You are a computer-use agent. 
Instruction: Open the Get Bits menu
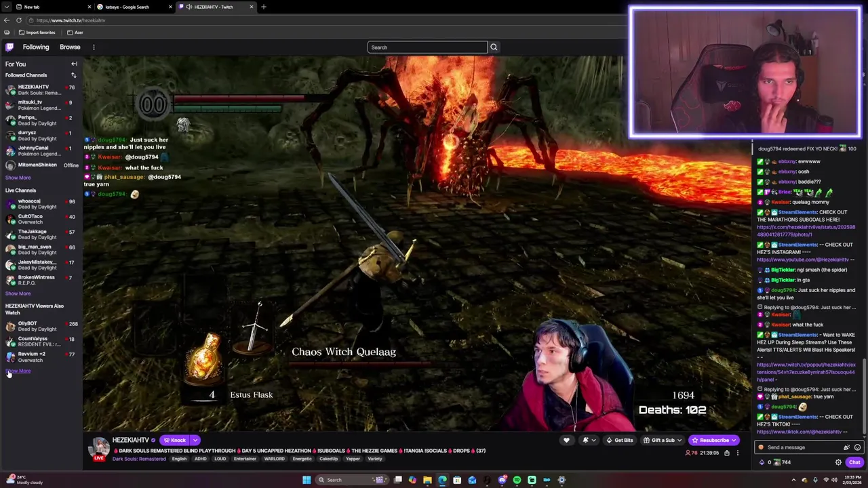tap(620, 441)
